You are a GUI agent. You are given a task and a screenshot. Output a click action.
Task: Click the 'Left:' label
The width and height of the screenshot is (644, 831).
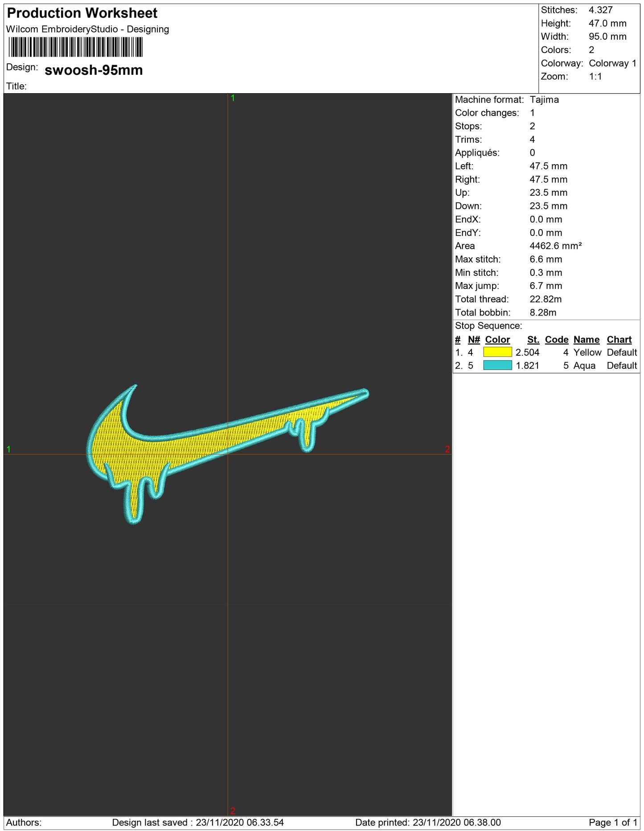click(464, 166)
